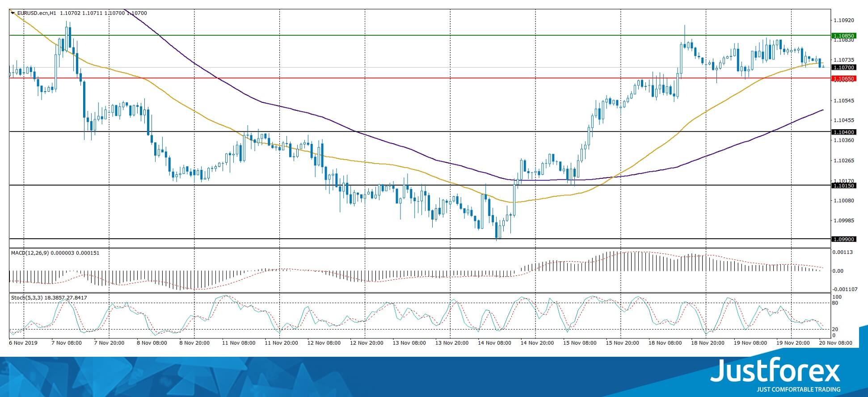
Task: Click the JUST COMFORTABLE TRADING tagline
Action: click(x=799, y=389)
